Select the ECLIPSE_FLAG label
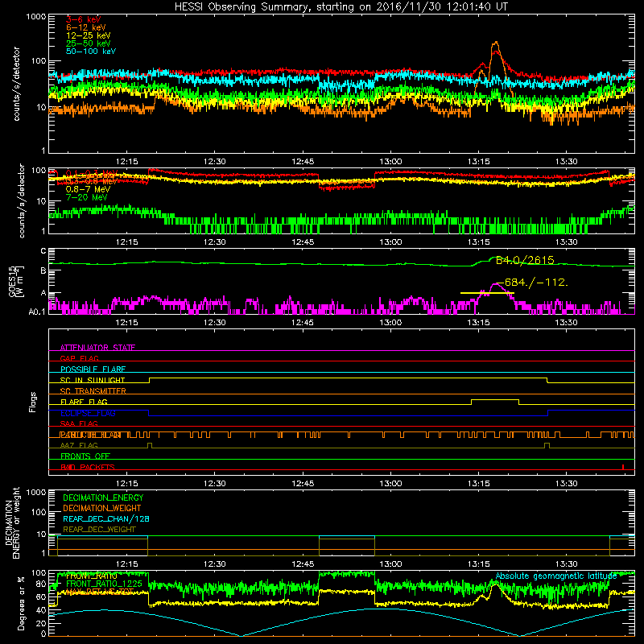Screen dimensions: 644x644 tap(88, 413)
